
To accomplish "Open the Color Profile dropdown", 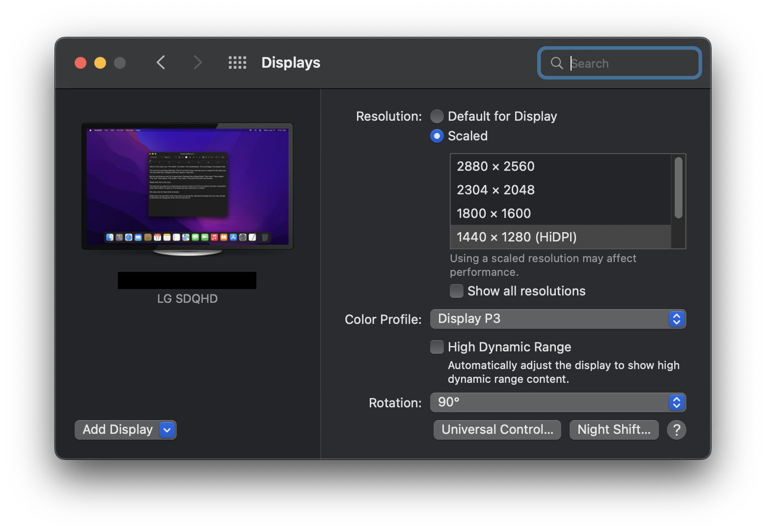I will 558,319.
